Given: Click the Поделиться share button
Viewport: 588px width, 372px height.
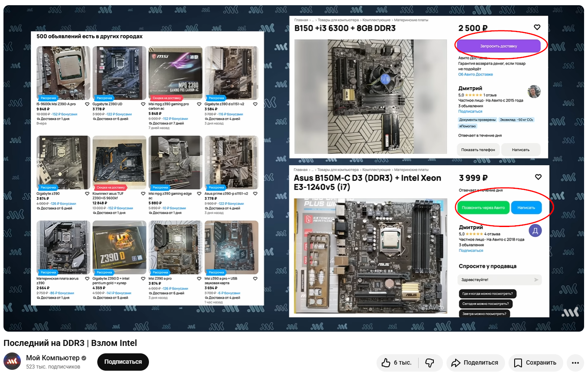Looking at the screenshot, I should point(476,362).
